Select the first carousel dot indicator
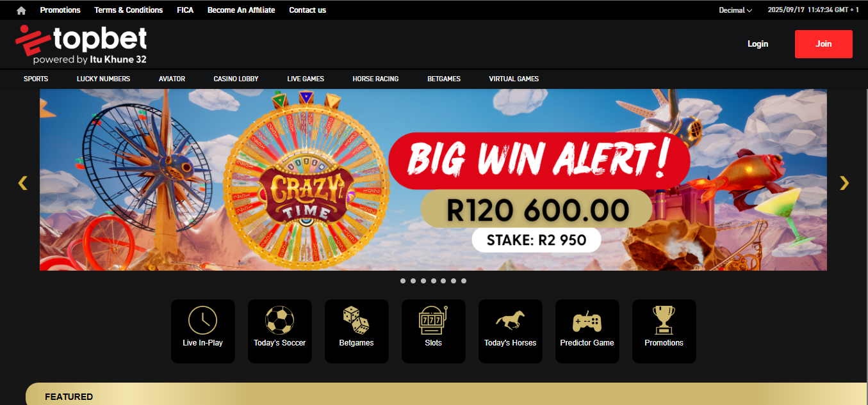Screen dimensions: 868x405 coord(403,281)
